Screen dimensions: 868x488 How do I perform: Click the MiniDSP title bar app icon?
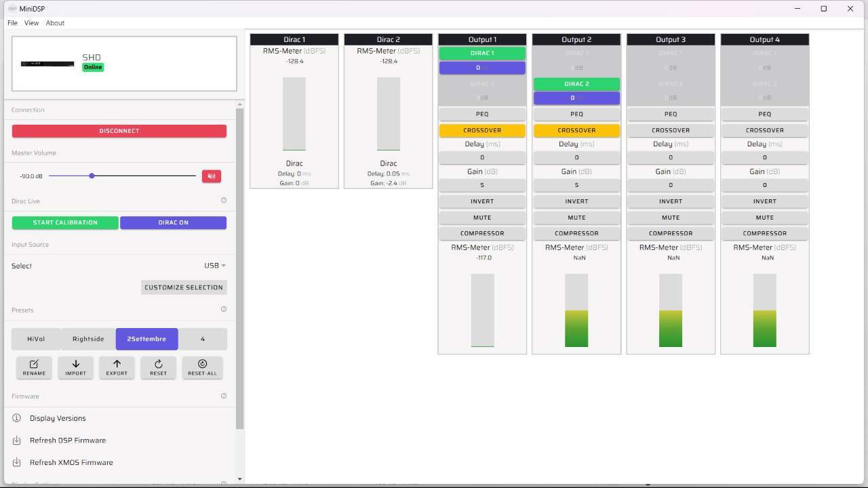coord(12,9)
